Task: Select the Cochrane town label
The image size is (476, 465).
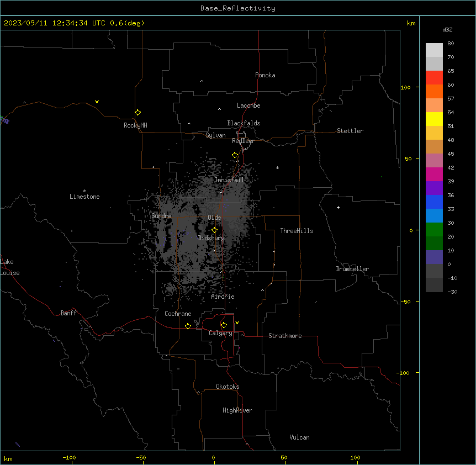Action: coord(178,314)
